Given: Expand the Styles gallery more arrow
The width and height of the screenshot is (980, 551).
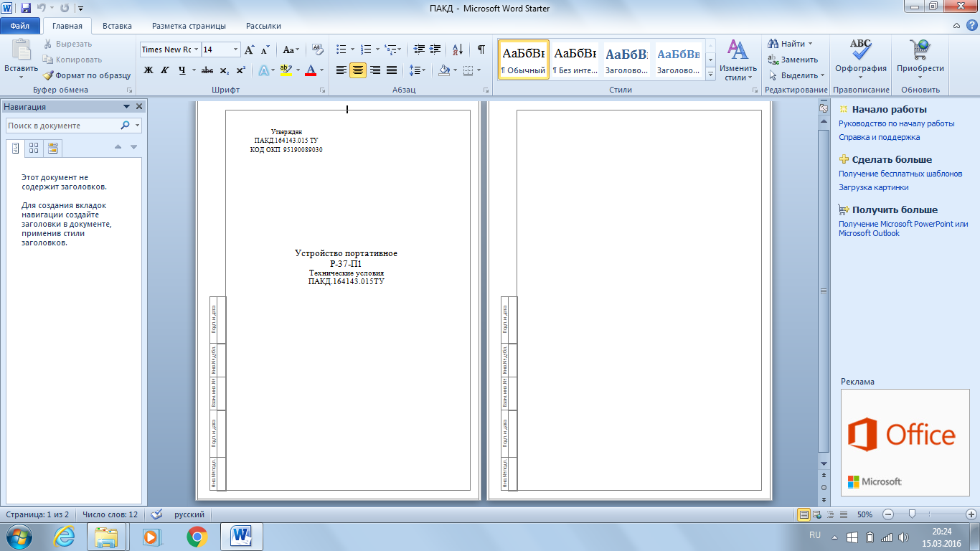Looking at the screenshot, I should (710, 74).
